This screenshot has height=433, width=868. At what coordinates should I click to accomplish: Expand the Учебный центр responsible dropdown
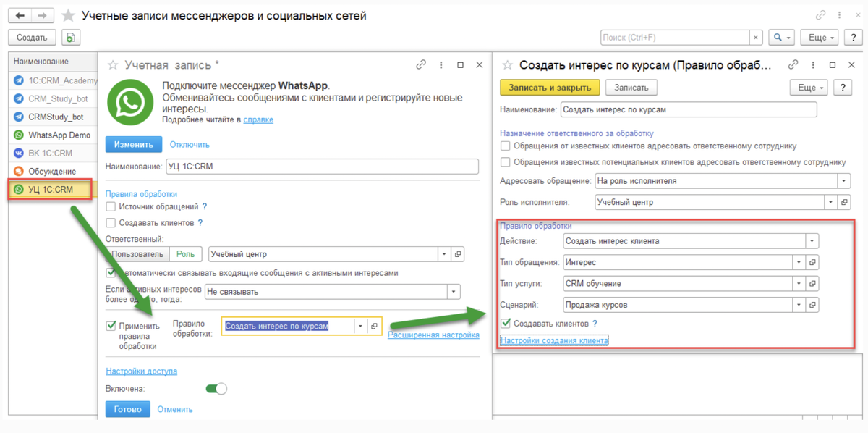click(x=443, y=254)
